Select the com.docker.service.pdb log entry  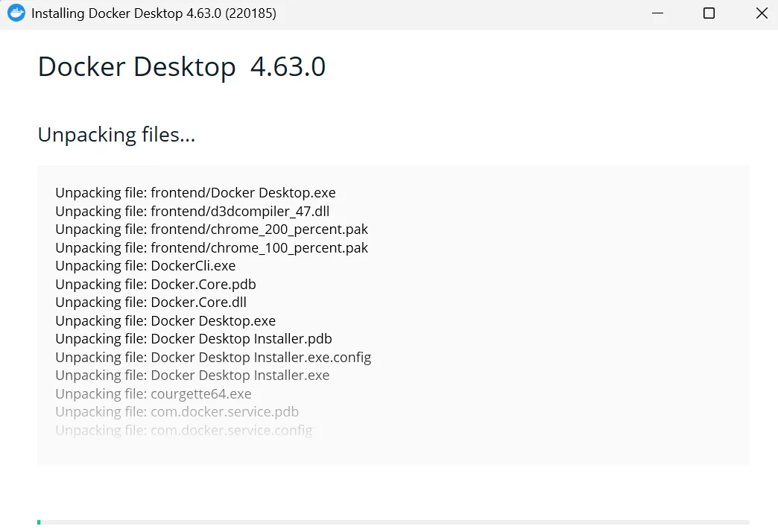coord(177,412)
